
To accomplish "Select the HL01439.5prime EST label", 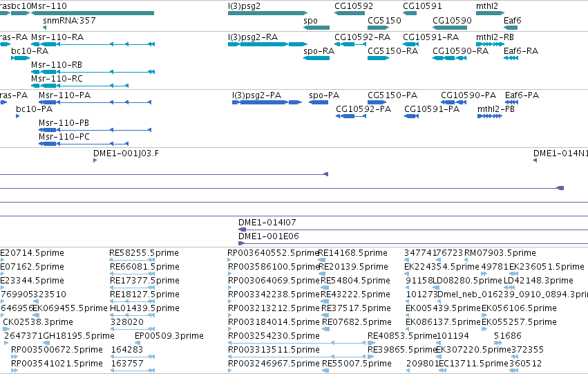I will (x=144, y=309).
